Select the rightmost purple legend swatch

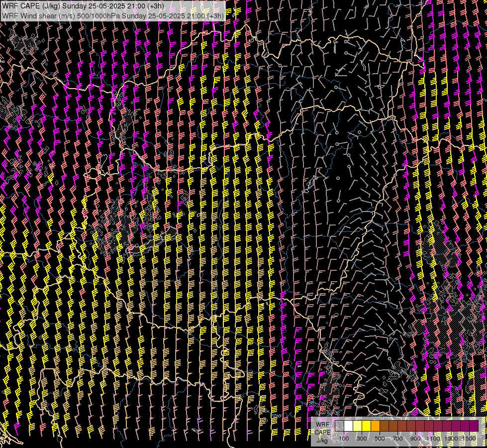click(x=474, y=426)
